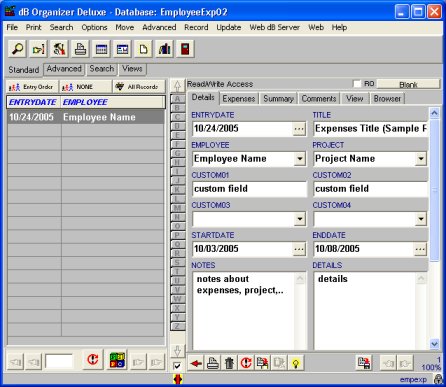The height and width of the screenshot is (387, 446).
Task: Click the trash can delete record icon
Action: coord(229,363)
